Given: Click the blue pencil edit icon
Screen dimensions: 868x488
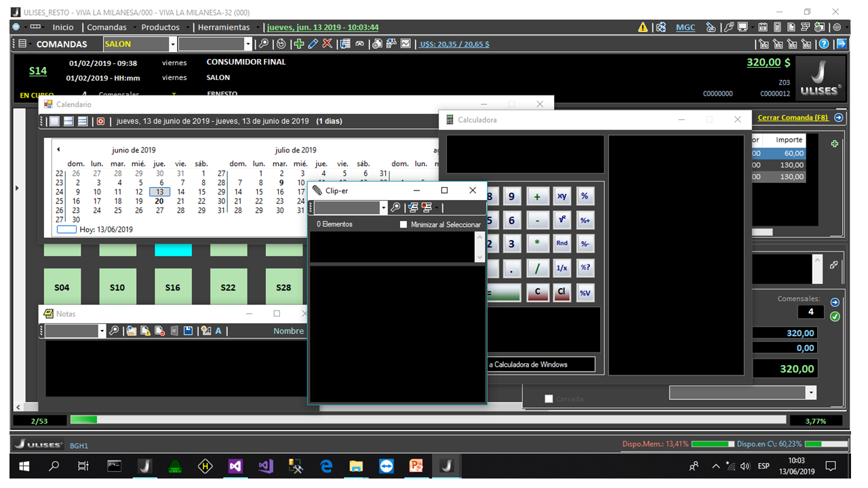Looking at the screenshot, I should click(x=313, y=44).
